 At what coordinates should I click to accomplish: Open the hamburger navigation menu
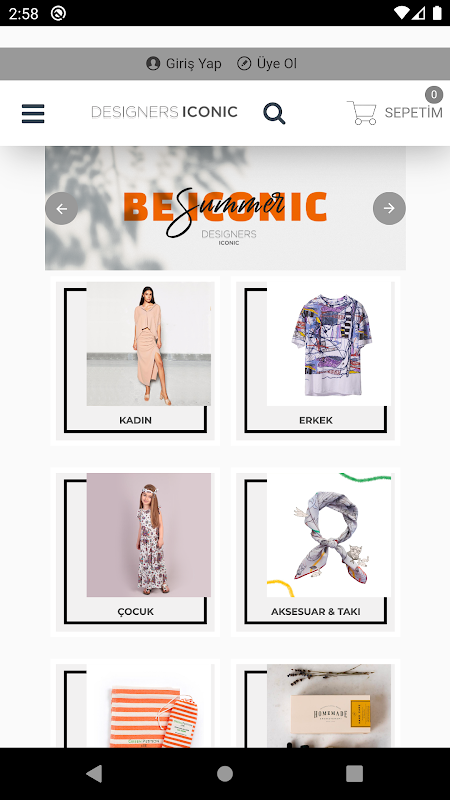(33, 113)
